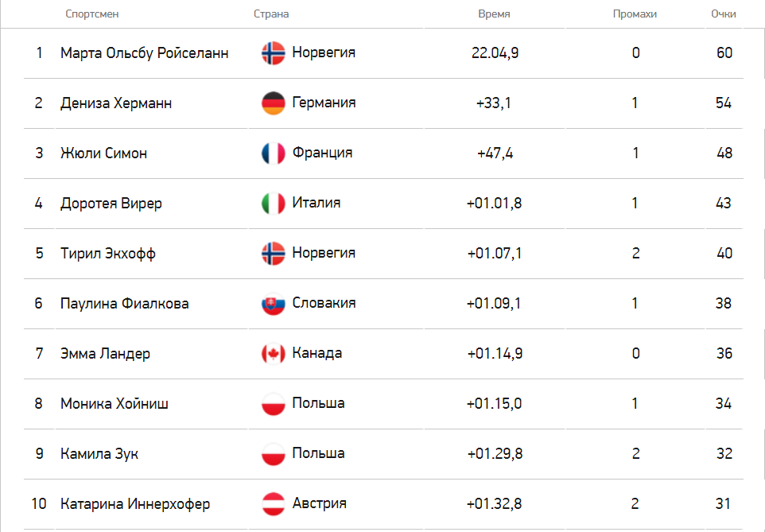Click the Italy flag icon
Viewport: 765px width, 532px height.
pyautogui.click(x=274, y=204)
